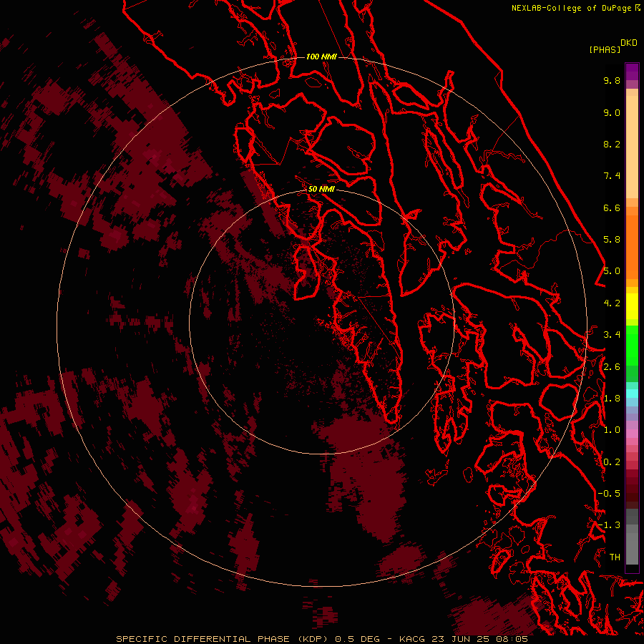Click the 3.4 value on the legend
This screenshot has width=644, height=644.
point(612,335)
